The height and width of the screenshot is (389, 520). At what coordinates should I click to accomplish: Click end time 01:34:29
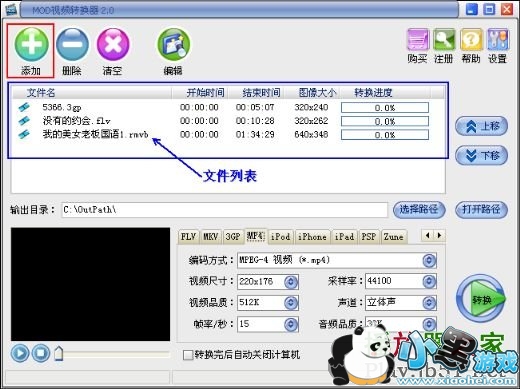(255, 135)
